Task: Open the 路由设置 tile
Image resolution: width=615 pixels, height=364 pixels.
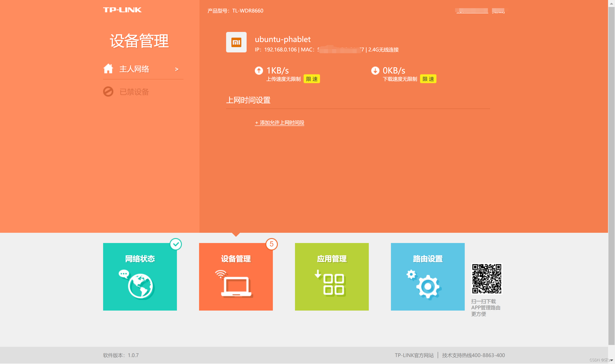Action: (428, 277)
